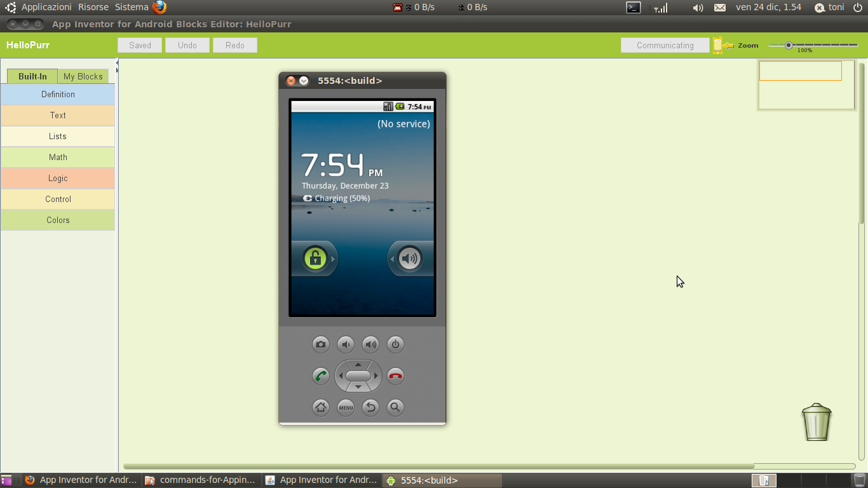Open the Control blocks drawer

tap(57, 199)
